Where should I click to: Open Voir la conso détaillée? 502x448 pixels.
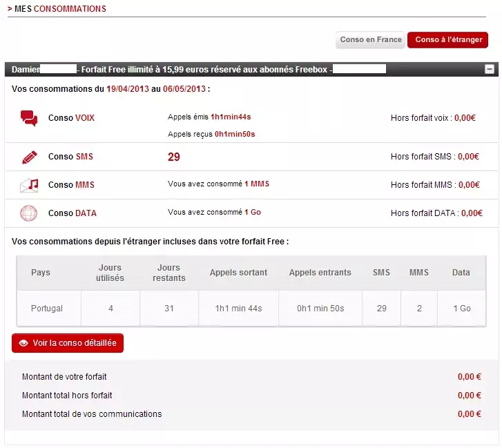pos(68,343)
